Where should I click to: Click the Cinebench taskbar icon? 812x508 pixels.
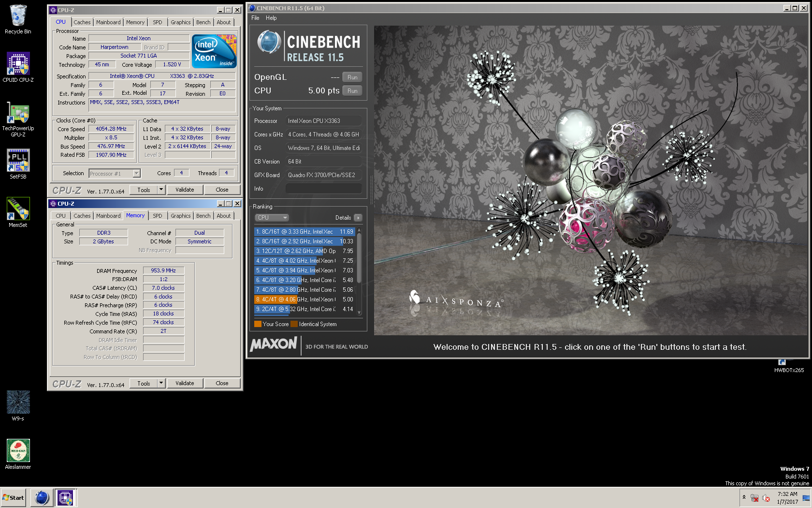click(x=42, y=497)
